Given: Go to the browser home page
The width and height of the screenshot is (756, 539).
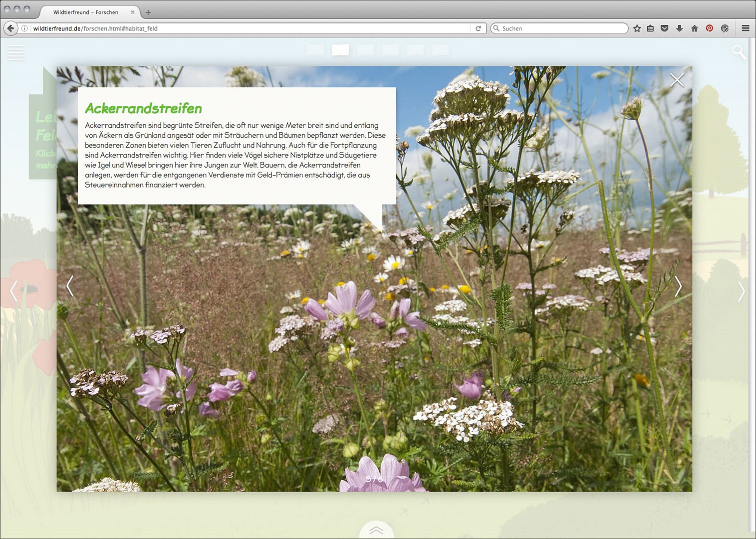Looking at the screenshot, I should (x=694, y=28).
